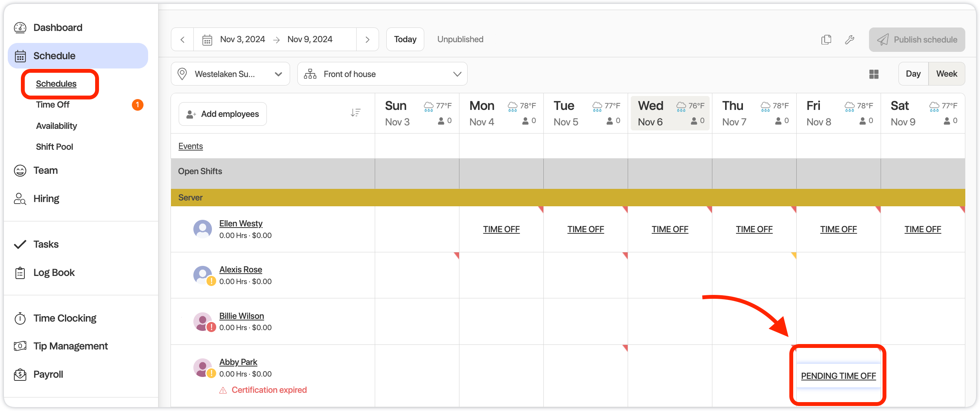The width and height of the screenshot is (980, 411).
Task: Switch to Day view
Action: tap(913, 74)
